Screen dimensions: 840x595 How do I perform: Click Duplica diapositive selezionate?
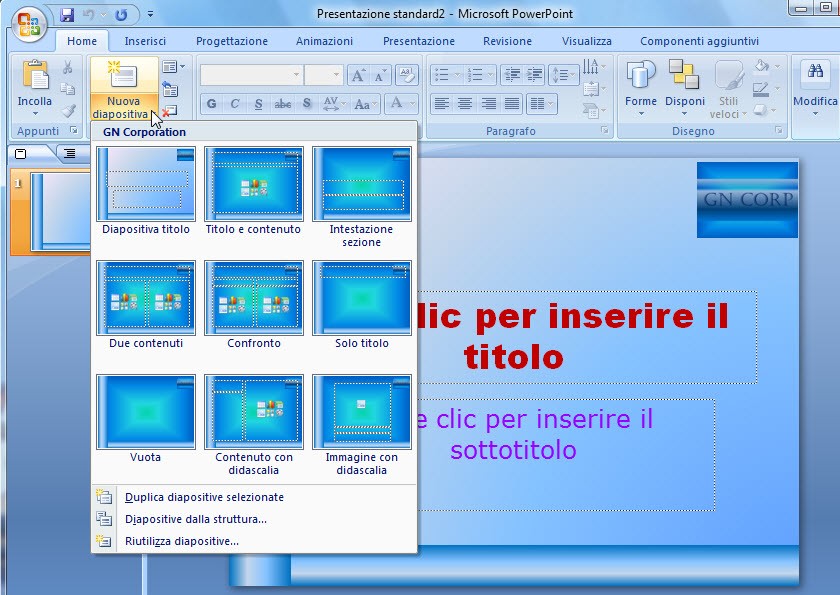[204, 497]
